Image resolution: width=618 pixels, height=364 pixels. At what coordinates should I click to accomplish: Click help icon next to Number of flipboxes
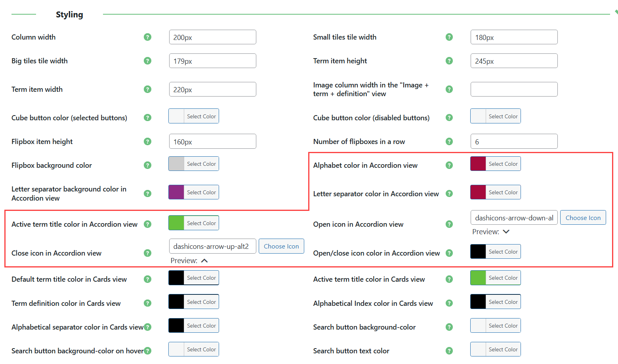tap(449, 141)
